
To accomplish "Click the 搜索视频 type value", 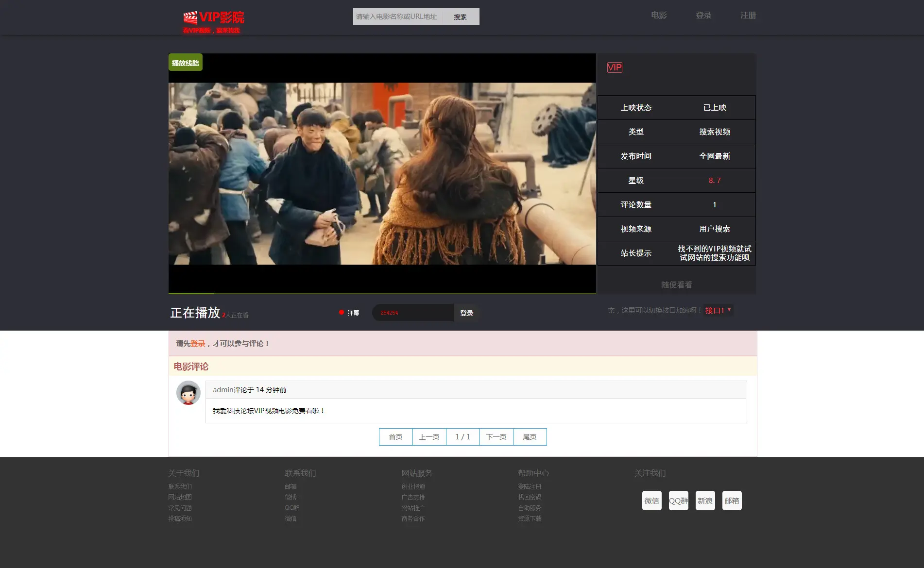I will point(715,132).
